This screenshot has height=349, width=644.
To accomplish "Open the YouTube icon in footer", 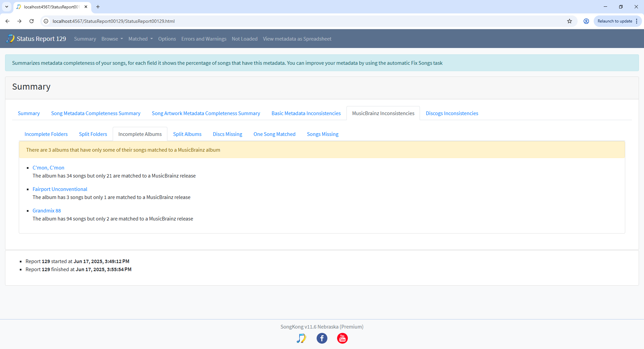I will pyautogui.click(x=342, y=338).
